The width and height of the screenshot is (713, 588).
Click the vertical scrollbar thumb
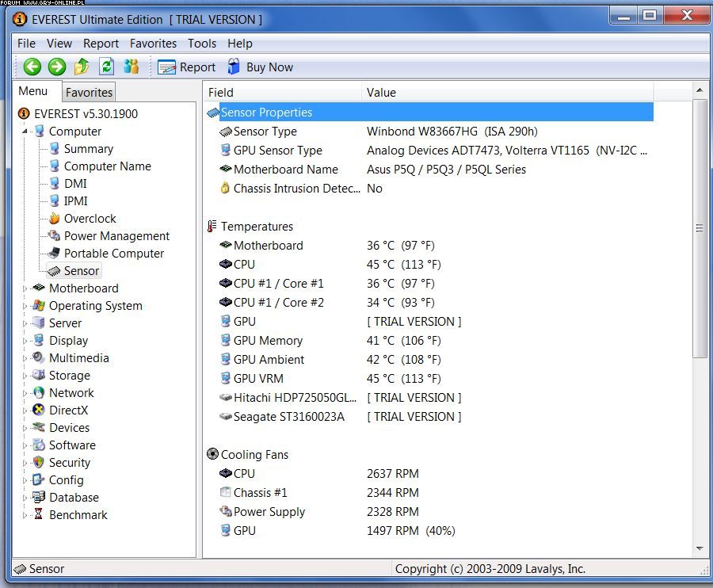[x=700, y=228]
